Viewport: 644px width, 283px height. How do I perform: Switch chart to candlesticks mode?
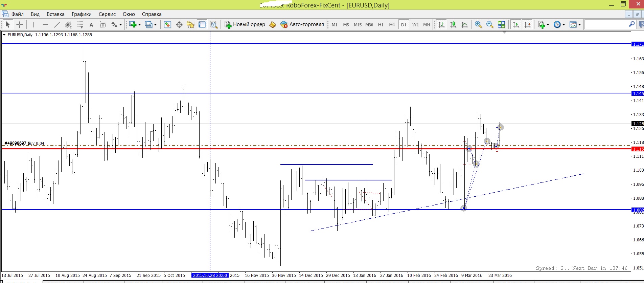(x=453, y=24)
